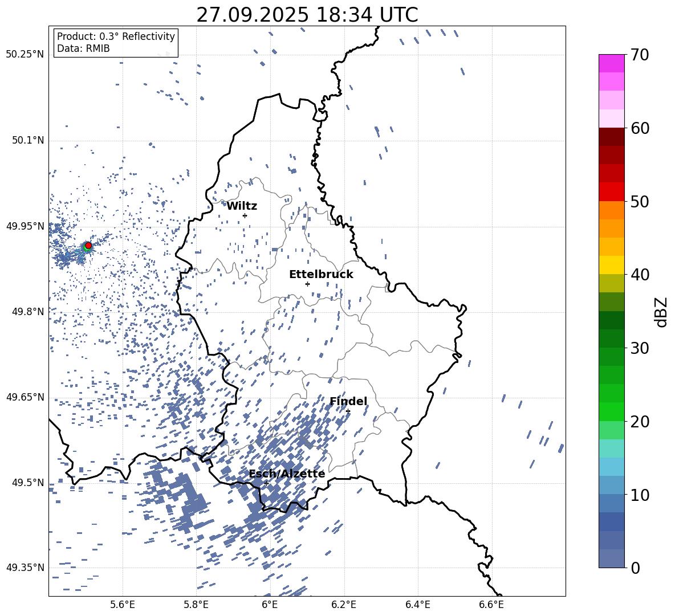The image size is (675, 616).
Task: Click the slate-blue bottom colorbar band at 0
Action: coord(611,558)
